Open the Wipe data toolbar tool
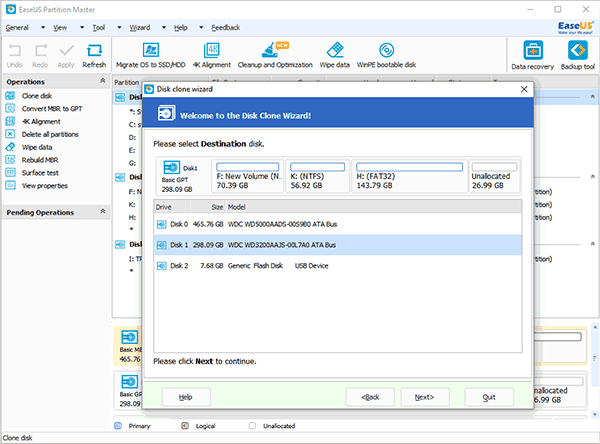This screenshot has height=444, width=600. pos(335,56)
